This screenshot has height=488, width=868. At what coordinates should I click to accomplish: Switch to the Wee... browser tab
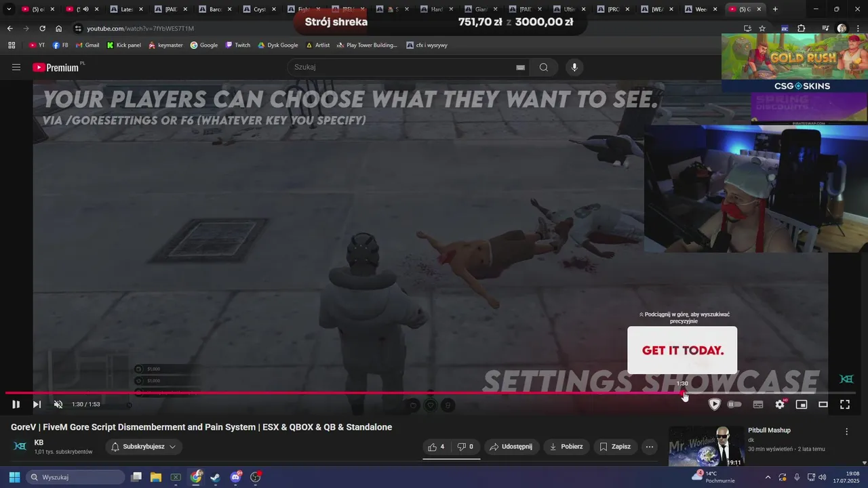click(x=699, y=9)
